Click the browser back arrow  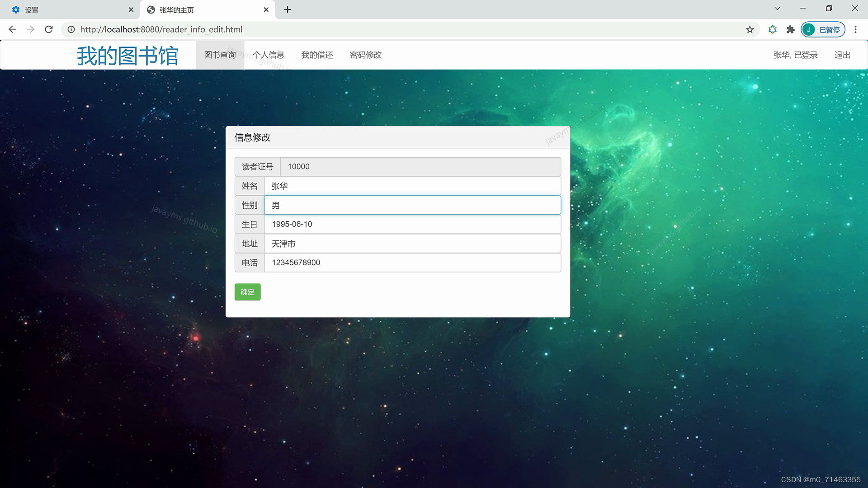[x=12, y=29]
